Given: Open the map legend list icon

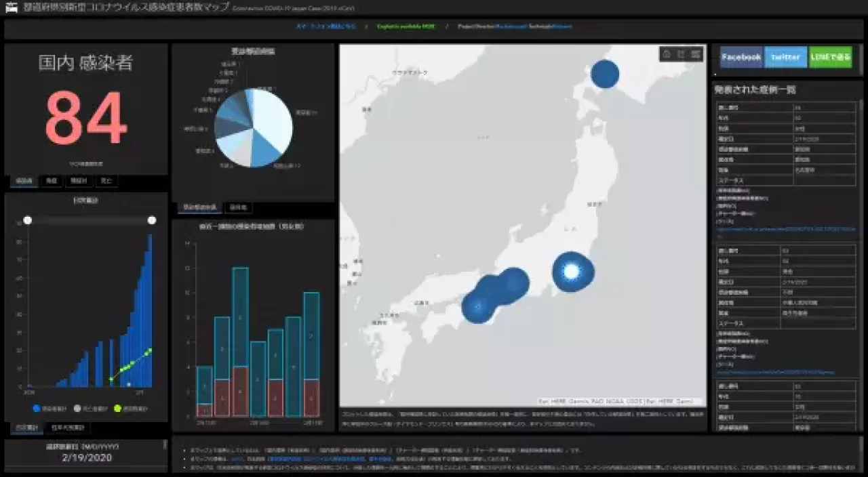Looking at the screenshot, I should click(681, 54).
